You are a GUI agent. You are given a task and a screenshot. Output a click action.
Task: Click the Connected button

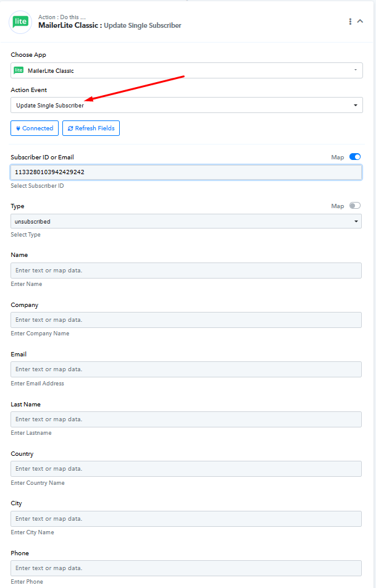coord(35,128)
